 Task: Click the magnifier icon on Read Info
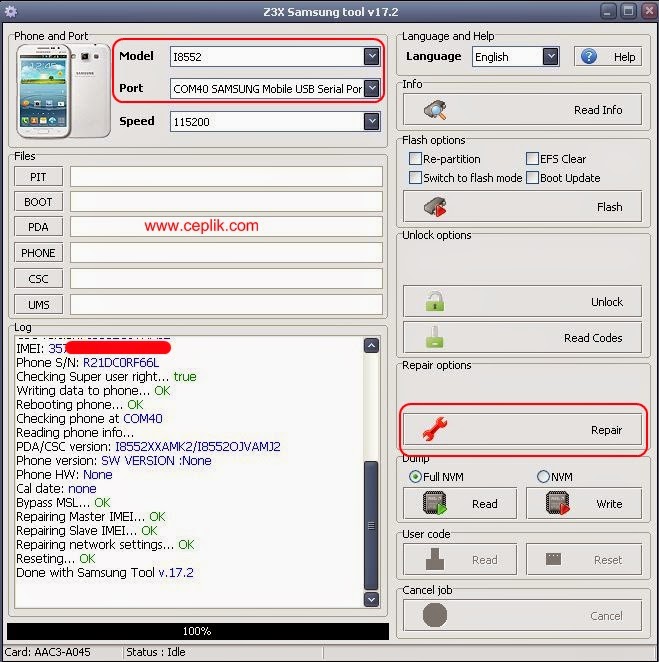435,110
